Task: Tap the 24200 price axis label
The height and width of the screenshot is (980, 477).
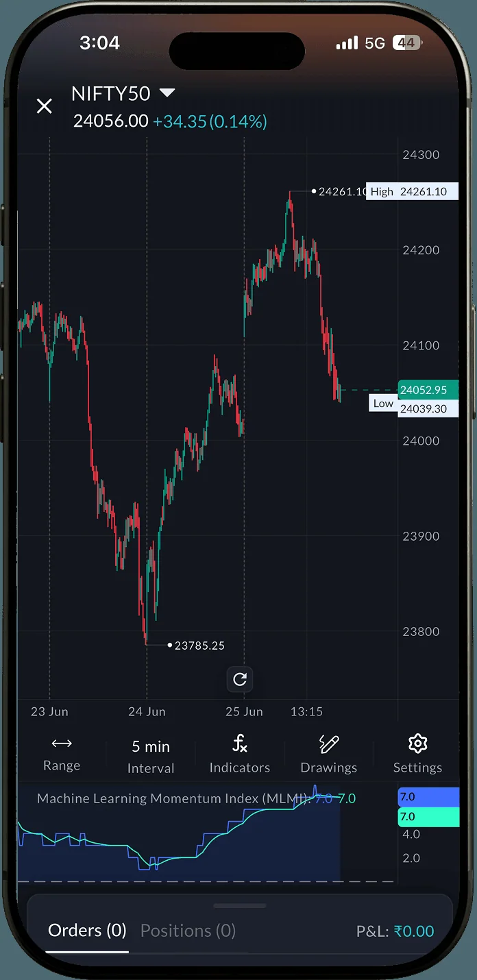Action: coord(421,250)
